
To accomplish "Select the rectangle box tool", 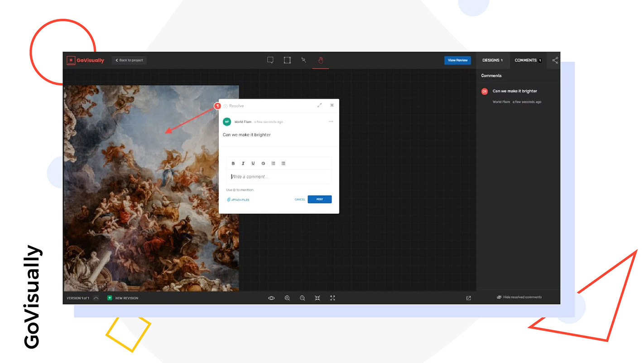I will pos(287,60).
